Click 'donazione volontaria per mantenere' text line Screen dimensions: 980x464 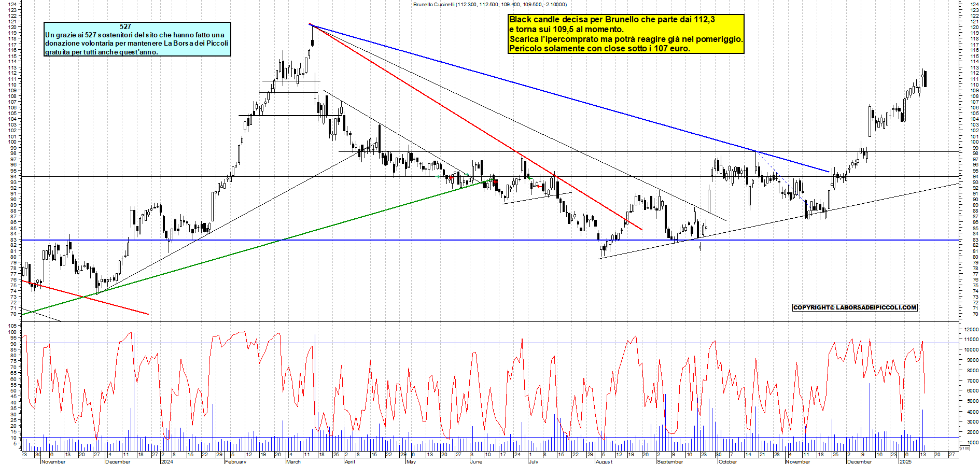point(136,43)
